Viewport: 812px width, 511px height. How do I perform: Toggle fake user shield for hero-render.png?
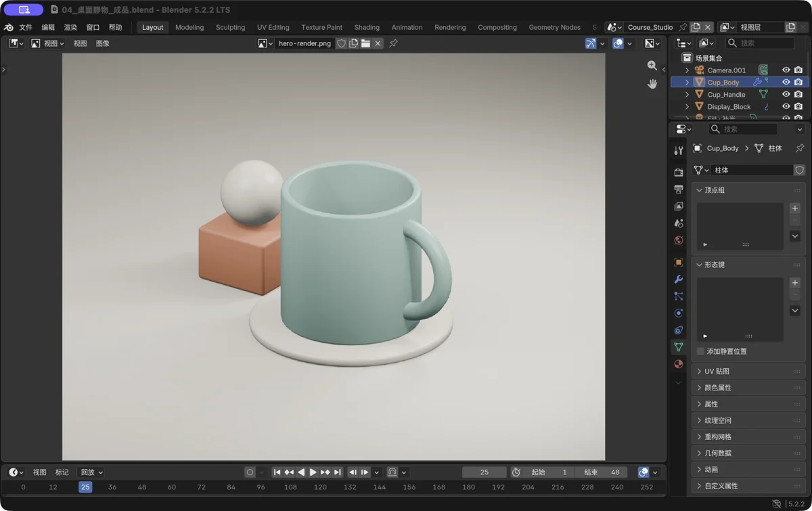(342, 43)
